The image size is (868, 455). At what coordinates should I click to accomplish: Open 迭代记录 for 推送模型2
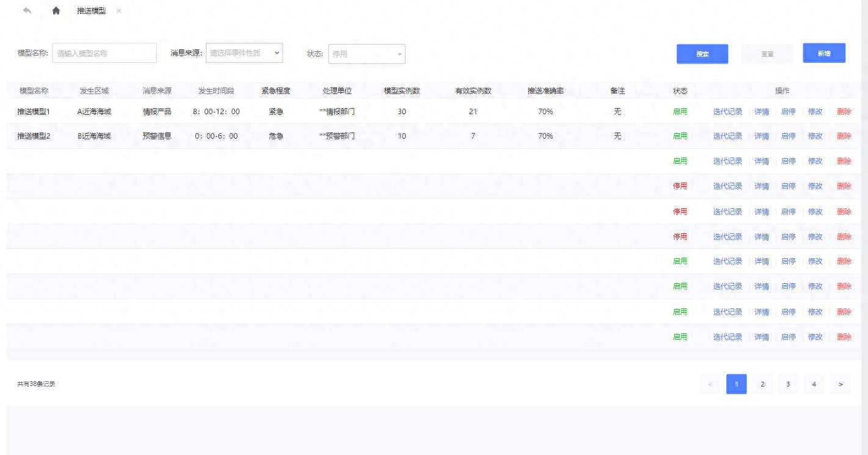[x=728, y=136]
